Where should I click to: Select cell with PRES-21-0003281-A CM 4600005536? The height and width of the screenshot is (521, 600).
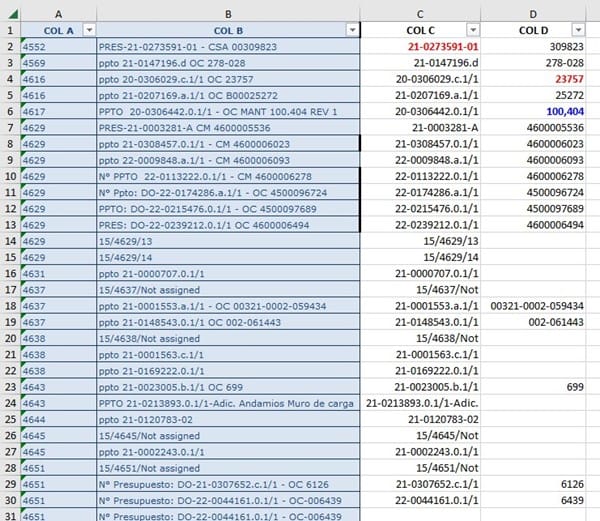pyautogui.click(x=228, y=128)
